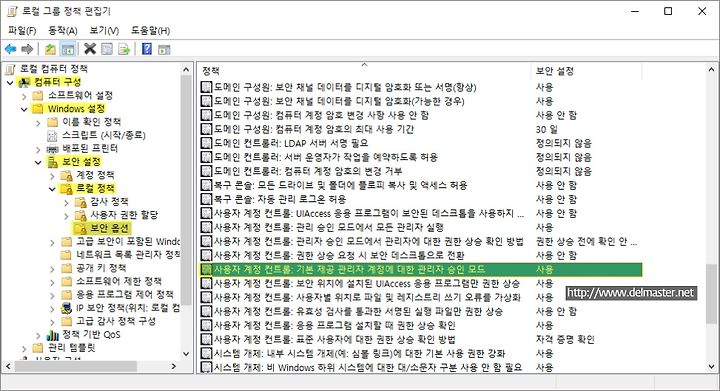Toggle the action pane toolbar icon
The image size is (720, 391).
coord(164,49)
